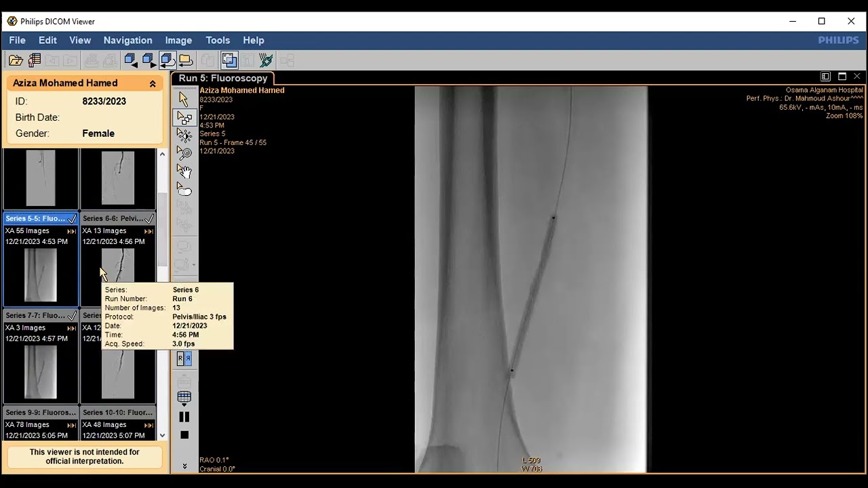Open the View menu
This screenshot has height=488, width=868.
point(80,40)
